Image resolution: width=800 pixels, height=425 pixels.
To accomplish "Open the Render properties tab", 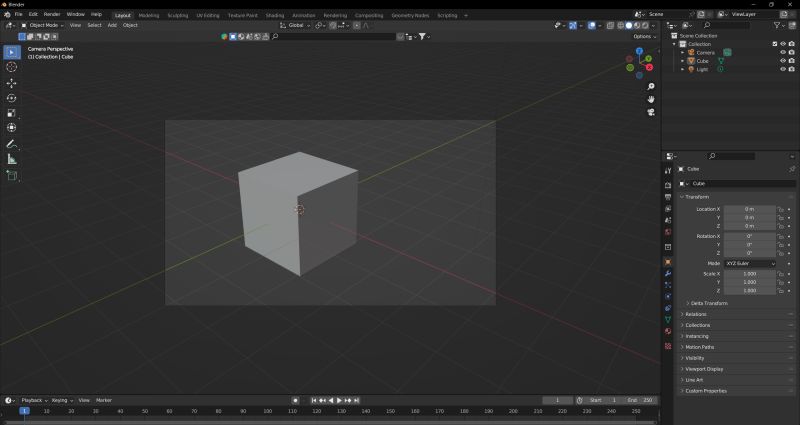I will click(668, 185).
